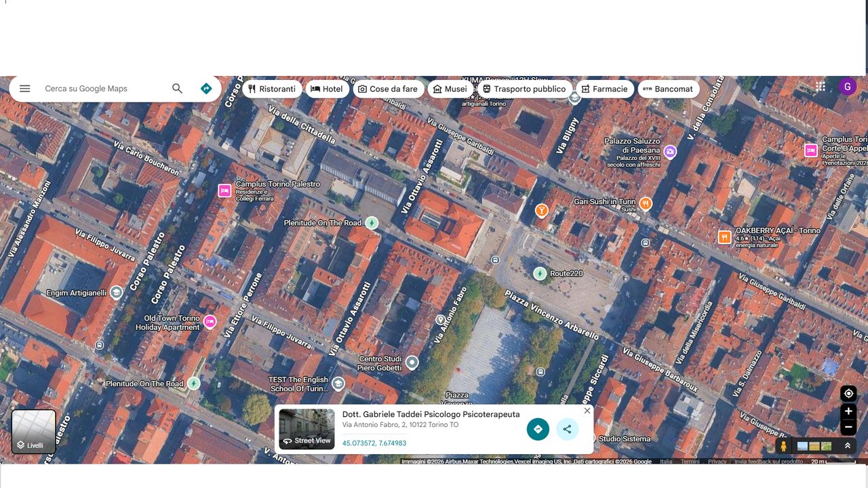Zoom out on the map
Viewport: 868px width, 488px height.
pos(848,427)
